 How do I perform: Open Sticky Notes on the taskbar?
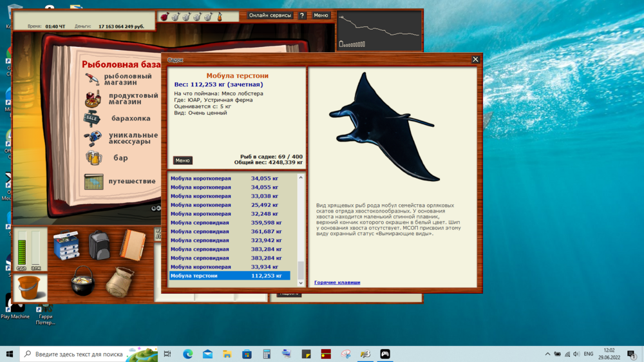coord(306,354)
